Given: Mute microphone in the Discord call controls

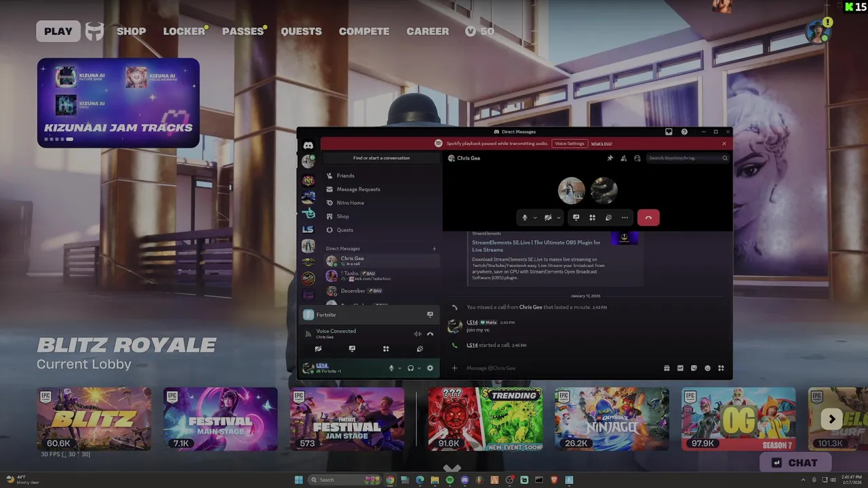Looking at the screenshot, I should (525, 218).
